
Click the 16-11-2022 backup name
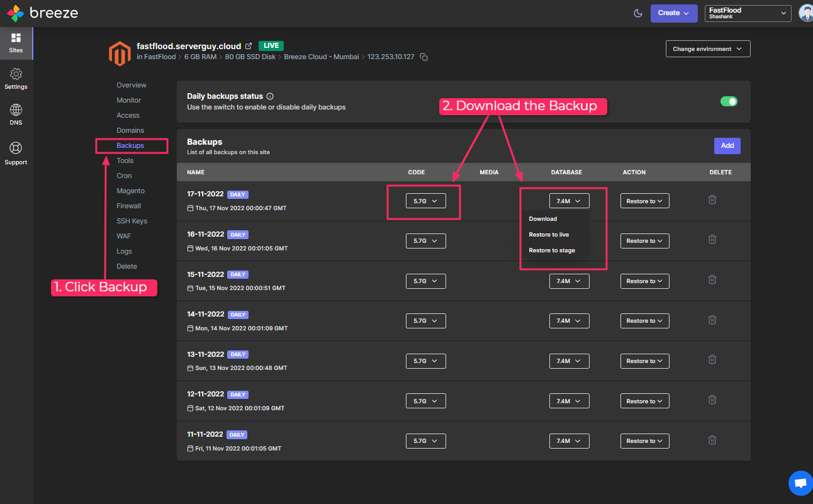point(205,234)
